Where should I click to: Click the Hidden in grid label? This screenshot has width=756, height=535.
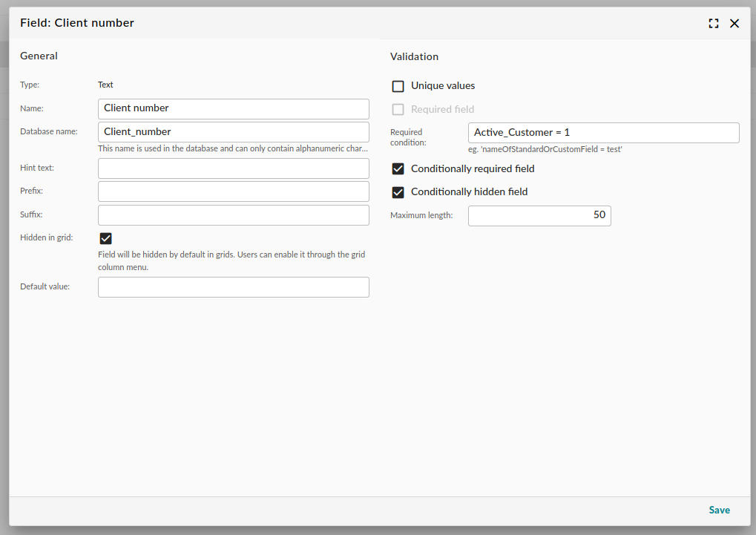[46, 238]
